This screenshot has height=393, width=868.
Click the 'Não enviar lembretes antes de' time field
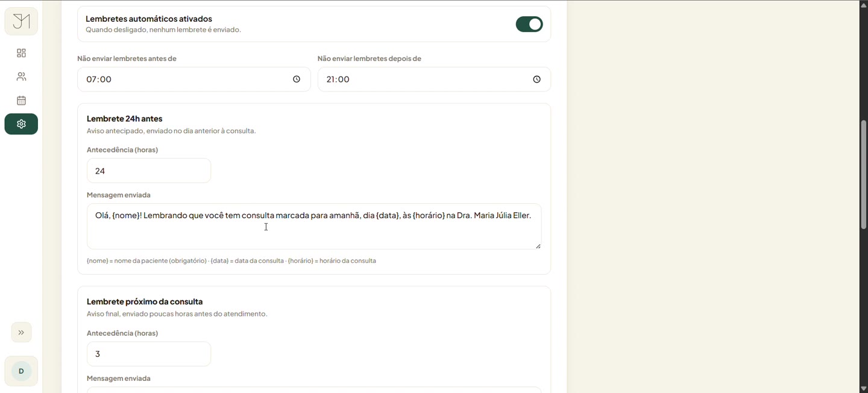coord(194,80)
